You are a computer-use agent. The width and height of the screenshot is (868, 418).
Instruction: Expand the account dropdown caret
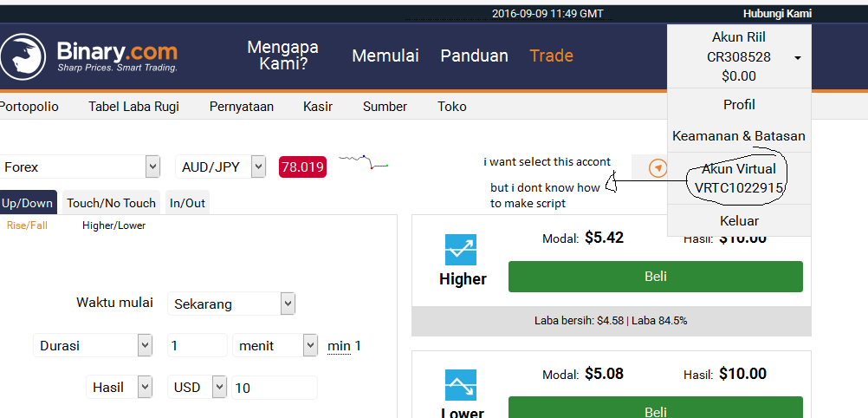point(798,57)
